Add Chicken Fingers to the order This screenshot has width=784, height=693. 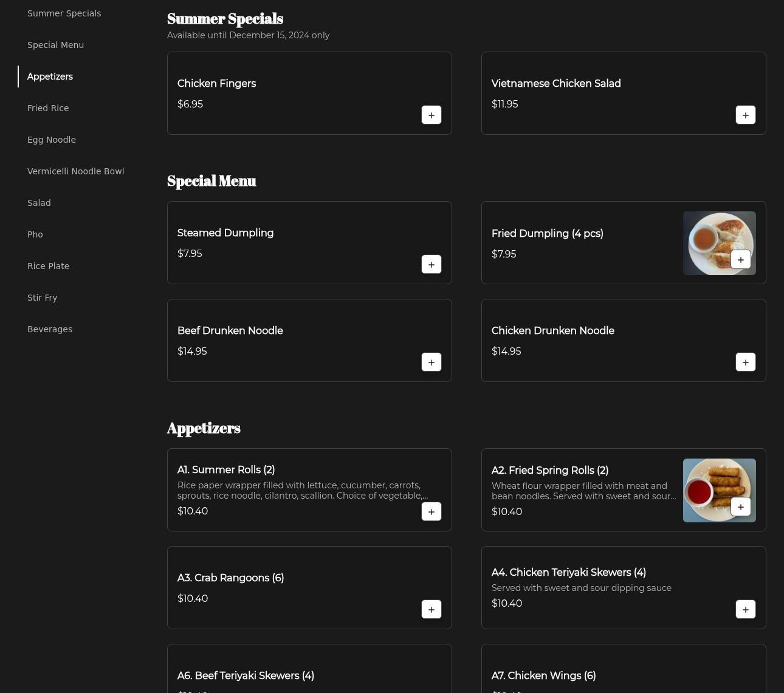click(x=431, y=115)
